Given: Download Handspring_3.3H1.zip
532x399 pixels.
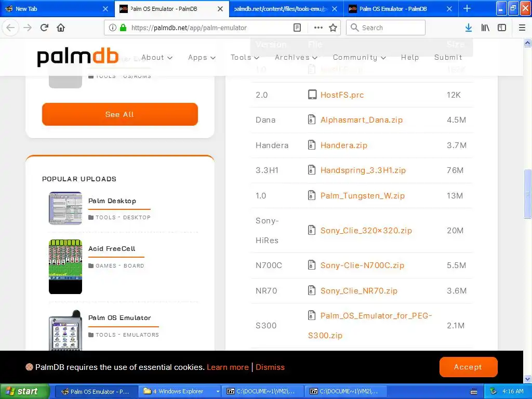Looking at the screenshot, I should coord(363,170).
